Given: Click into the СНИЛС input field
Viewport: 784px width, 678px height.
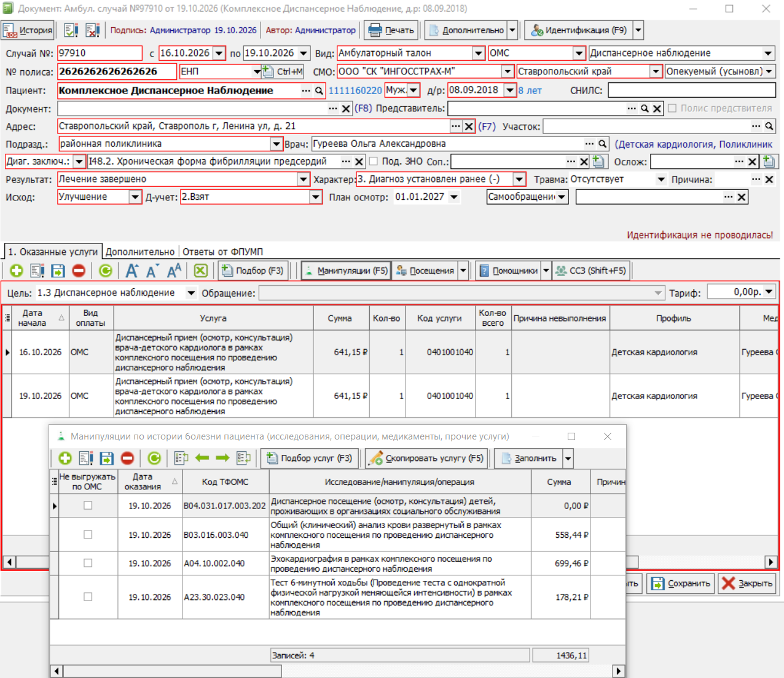Looking at the screenshot, I should pos(691,90).
